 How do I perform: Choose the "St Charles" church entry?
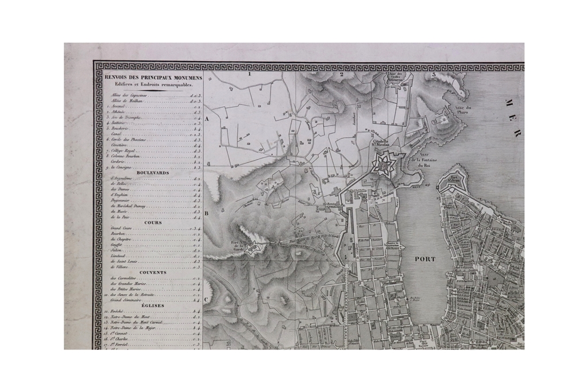153,339
